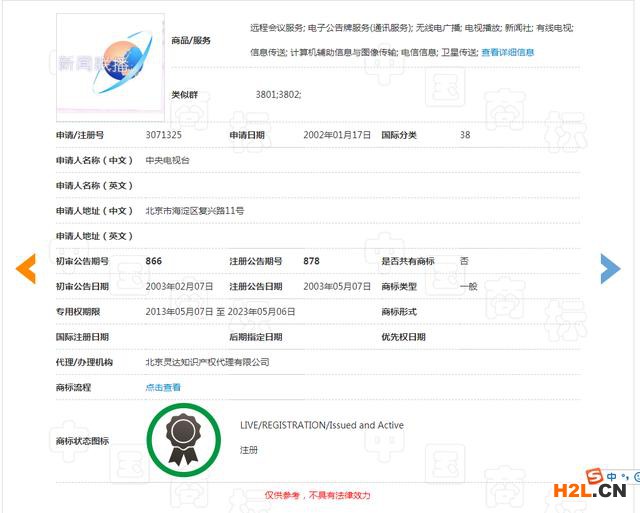Go to previous trademark with orange left arrow

coord(26,267)
